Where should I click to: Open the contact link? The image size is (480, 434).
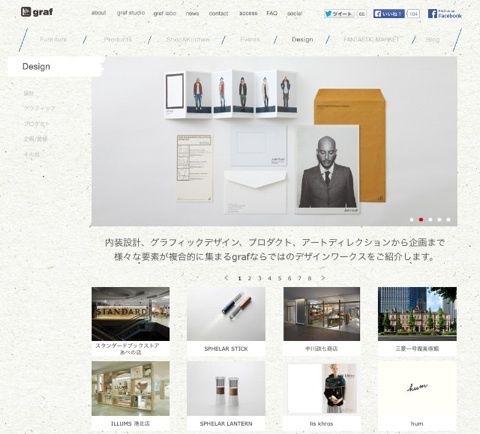pos(218,13)
